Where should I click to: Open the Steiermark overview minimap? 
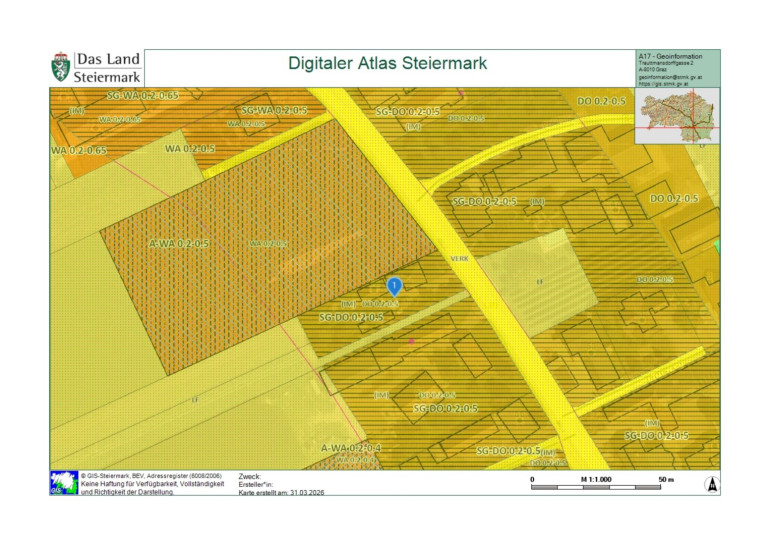point(677,114)
